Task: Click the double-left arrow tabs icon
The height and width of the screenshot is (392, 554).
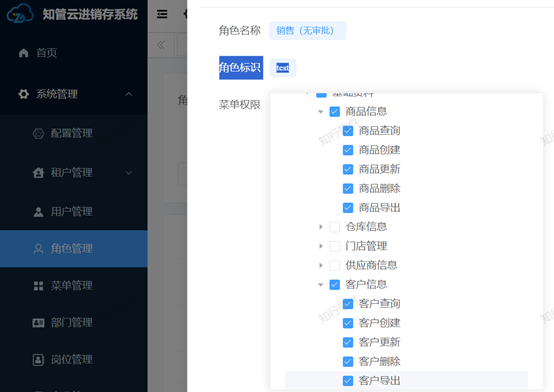Action: 161,45
